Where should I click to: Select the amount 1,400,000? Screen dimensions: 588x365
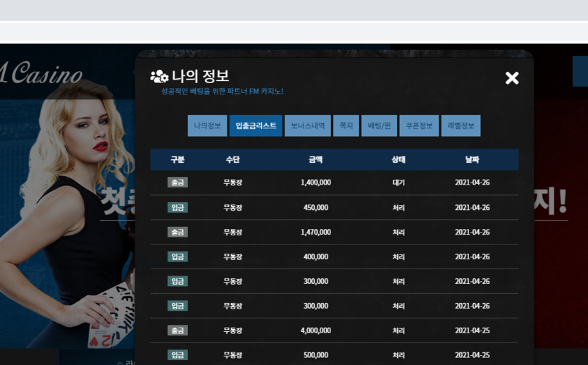(315, 182)
